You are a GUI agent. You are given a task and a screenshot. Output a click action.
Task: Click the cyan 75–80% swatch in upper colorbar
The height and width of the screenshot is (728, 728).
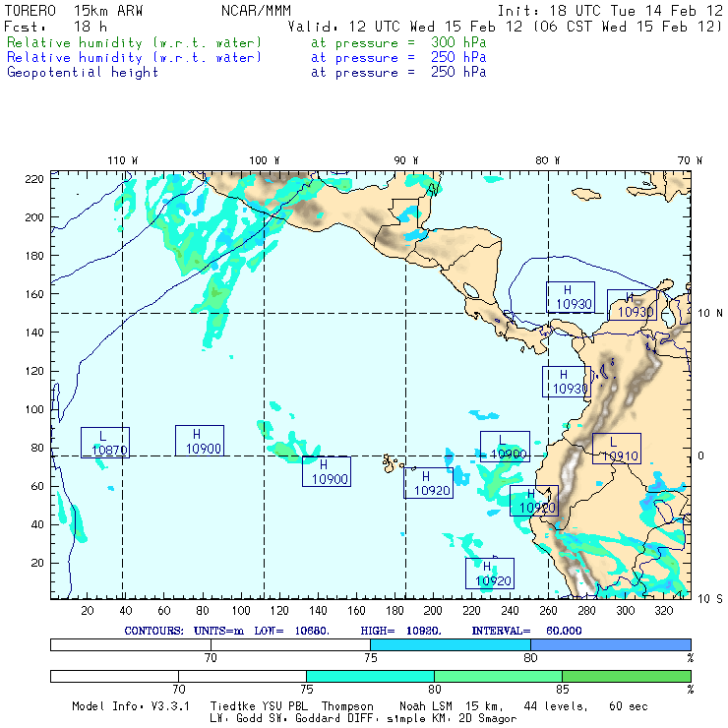451,644
